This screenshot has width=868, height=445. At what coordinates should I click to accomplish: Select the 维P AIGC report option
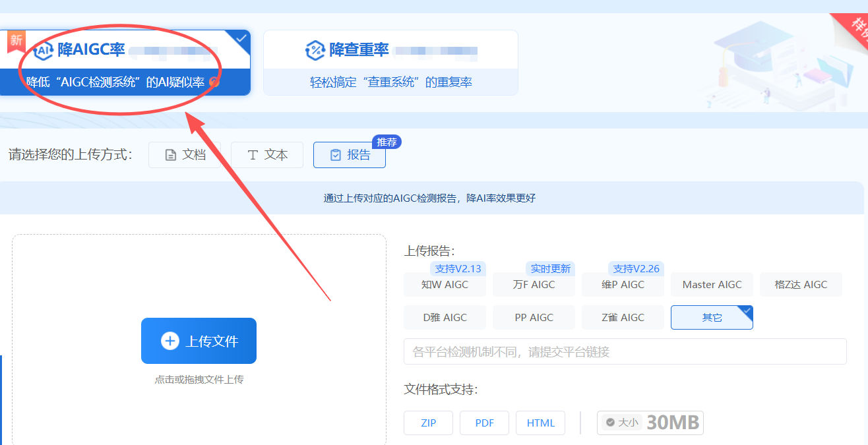[x=623, y=285]
